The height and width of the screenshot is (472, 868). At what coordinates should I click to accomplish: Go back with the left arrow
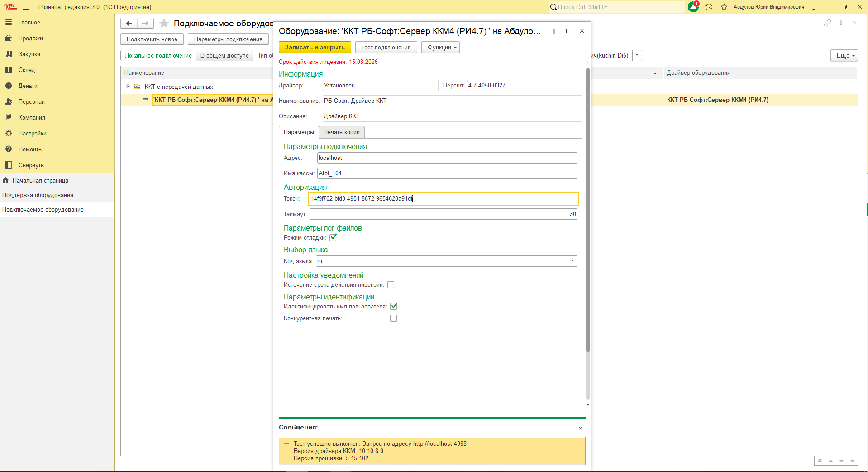(129, 23)
